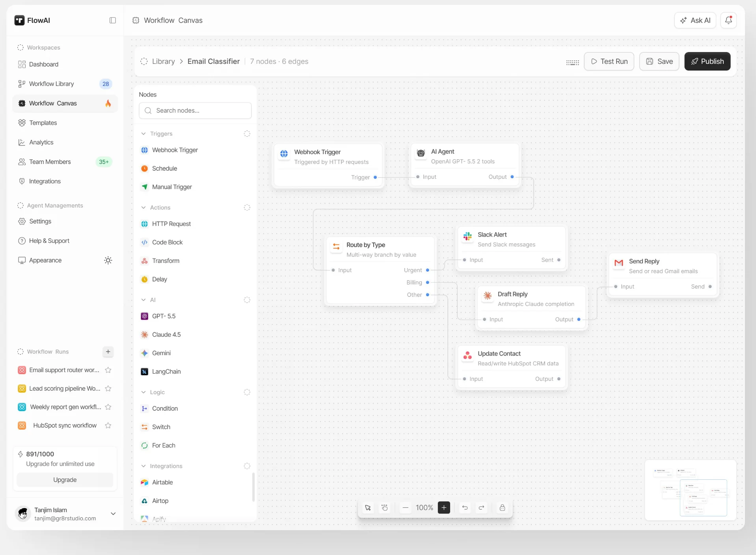This screenshot has width=756, height=555.
Task: Collapse the Triggers node group
Action: click(x=143, y=134)
